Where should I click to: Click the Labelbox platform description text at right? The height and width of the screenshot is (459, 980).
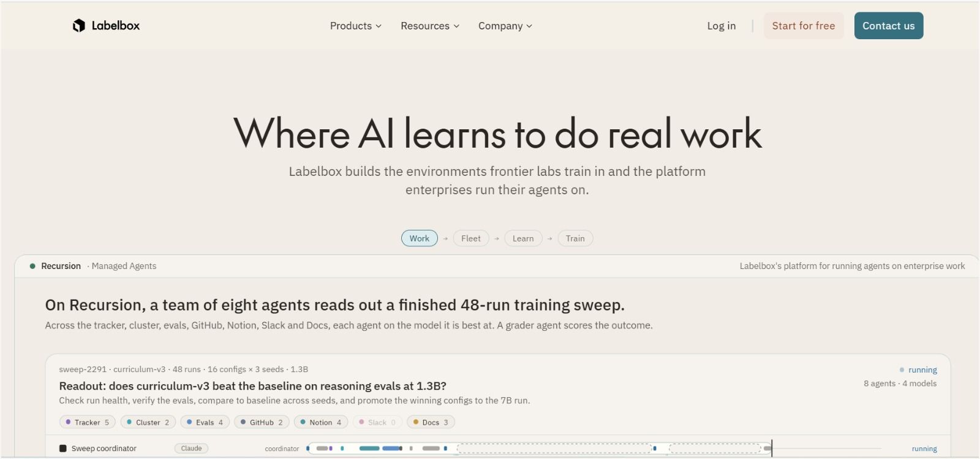[x=852, y=266]
